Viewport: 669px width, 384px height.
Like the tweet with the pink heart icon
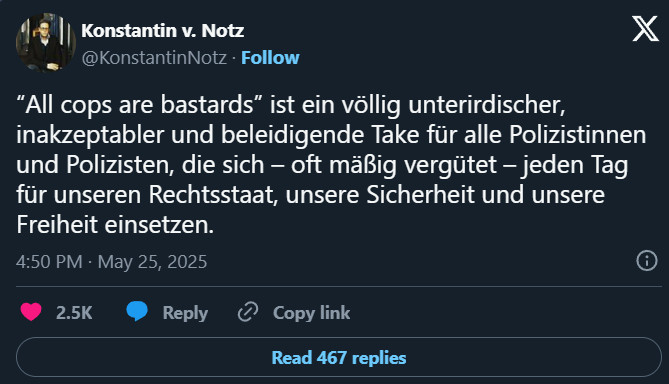coord(31,312)
